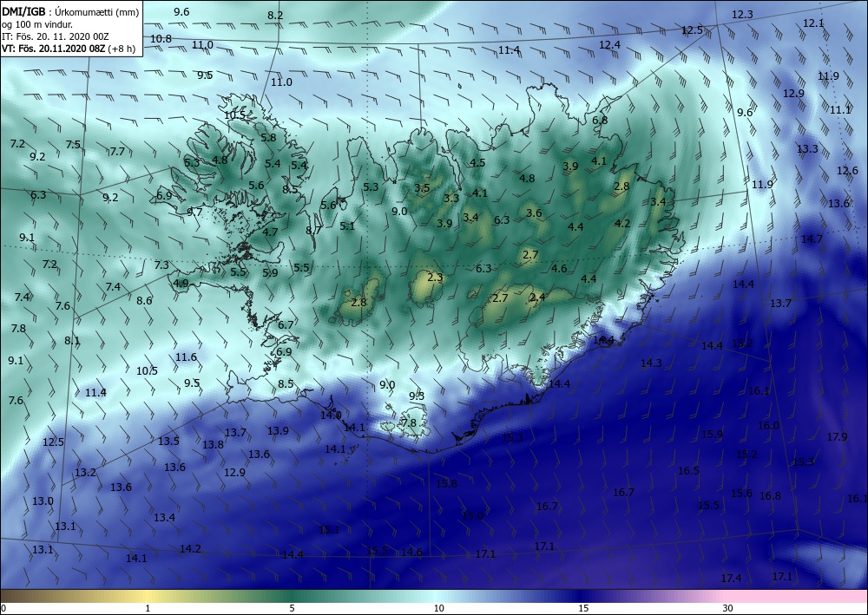Select the 17.9 value label

837,437
